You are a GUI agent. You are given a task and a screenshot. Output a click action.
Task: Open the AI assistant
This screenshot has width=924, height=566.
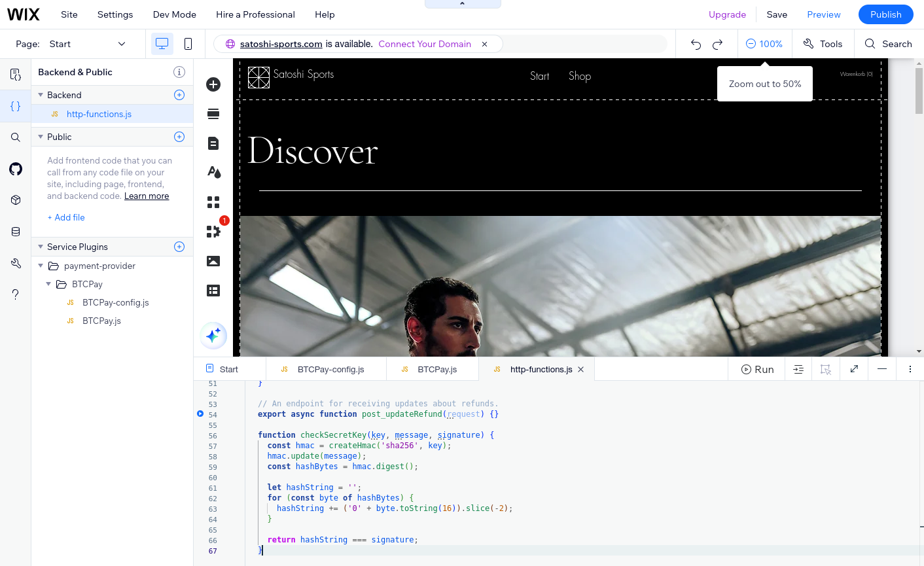coord(213,335)
